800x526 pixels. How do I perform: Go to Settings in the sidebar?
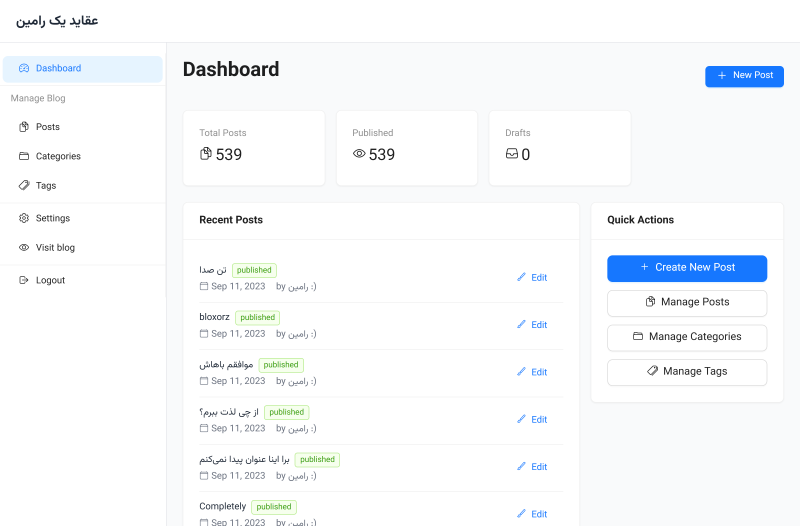pyautogui.click(x=53, y=218)
